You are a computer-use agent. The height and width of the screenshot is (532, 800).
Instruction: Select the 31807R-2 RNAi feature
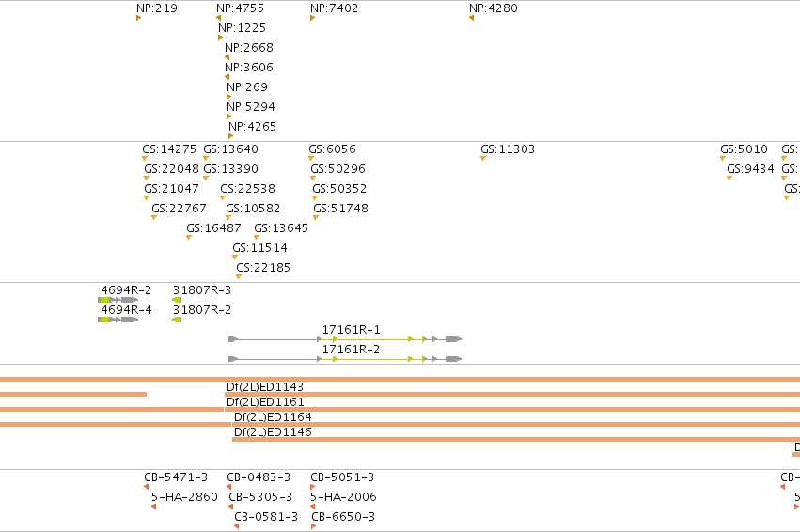pyautogui.click(x=177, y=320)
